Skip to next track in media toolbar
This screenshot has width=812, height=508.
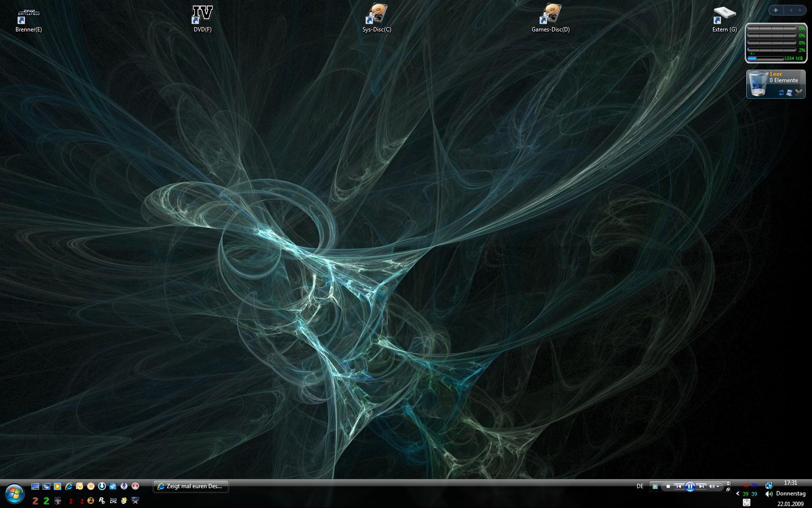[702, 486]
